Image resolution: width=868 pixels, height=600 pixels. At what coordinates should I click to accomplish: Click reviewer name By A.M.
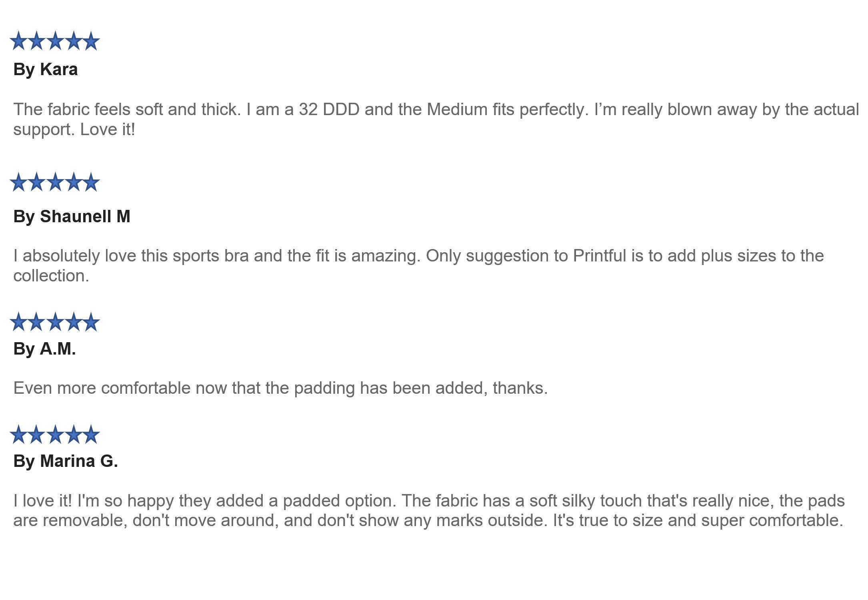44,349
